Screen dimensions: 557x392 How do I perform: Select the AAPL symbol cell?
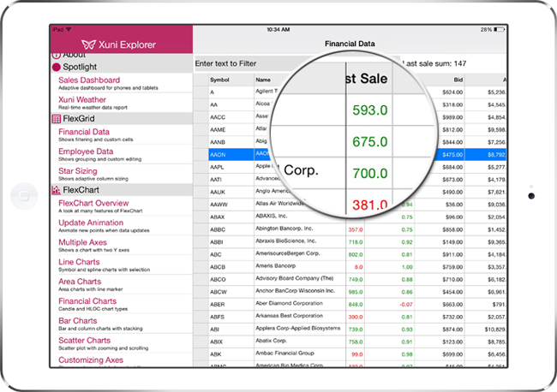[231, 167]
